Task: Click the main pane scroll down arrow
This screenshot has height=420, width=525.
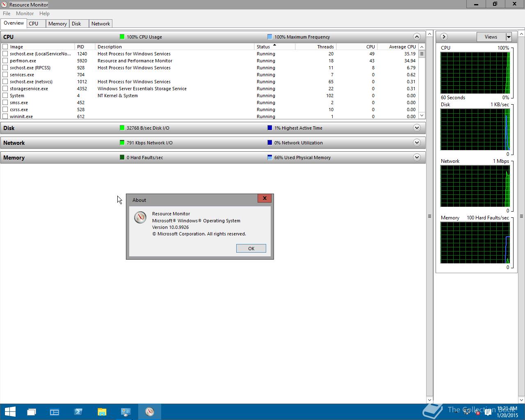Action: pyautogui.click(x=429, y=400)
